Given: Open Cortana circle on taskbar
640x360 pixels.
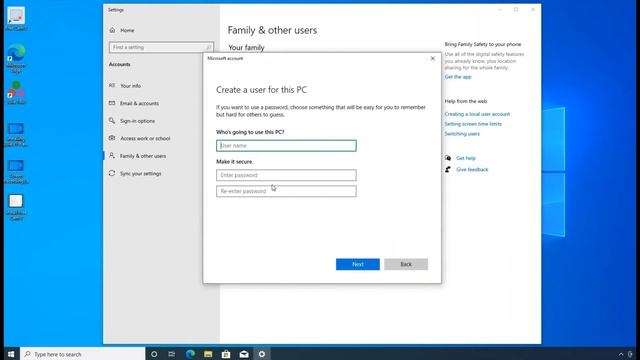Looking at the screenshot, I should click(154, 354).
